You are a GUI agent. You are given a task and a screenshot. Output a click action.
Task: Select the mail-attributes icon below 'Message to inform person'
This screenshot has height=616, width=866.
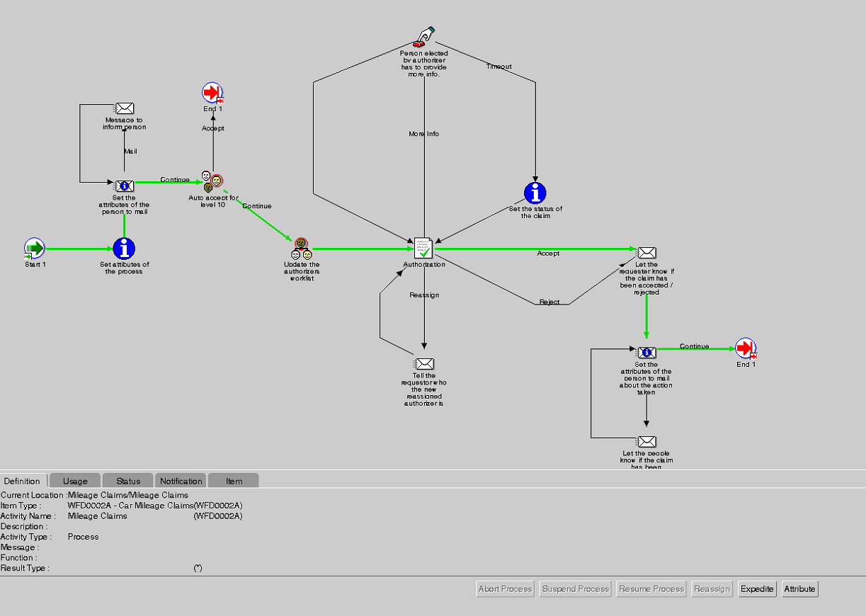point(125,186)
